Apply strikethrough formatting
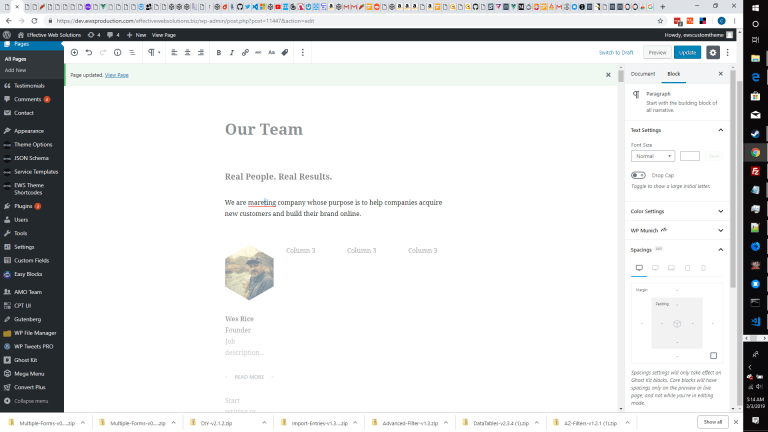Image resolution: width=768 pixels, height=432 pixels. coord(258,52)
